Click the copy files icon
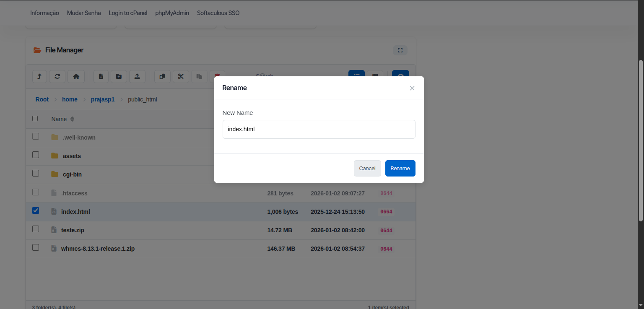This screenshot has height=309, width=644. pyautogui.click(x=163, y=76)
